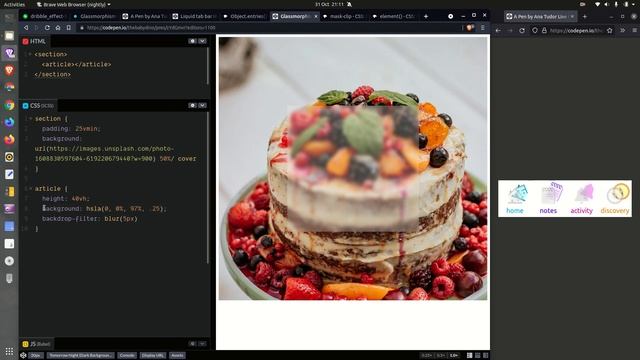Launch Firefox from dock
This screenshot has height=360, width=640.
[x=9, y=140]
